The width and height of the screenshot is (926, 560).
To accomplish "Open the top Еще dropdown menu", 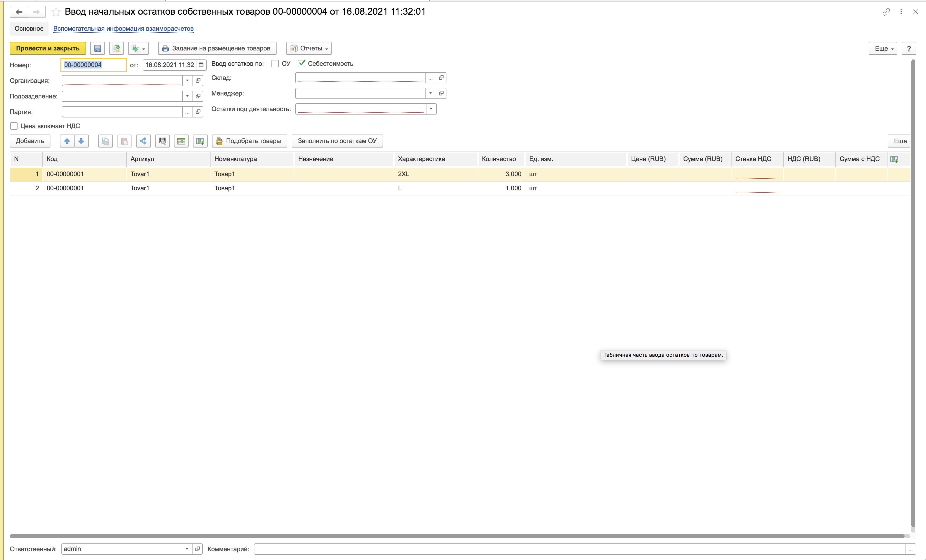I will 883,48.
